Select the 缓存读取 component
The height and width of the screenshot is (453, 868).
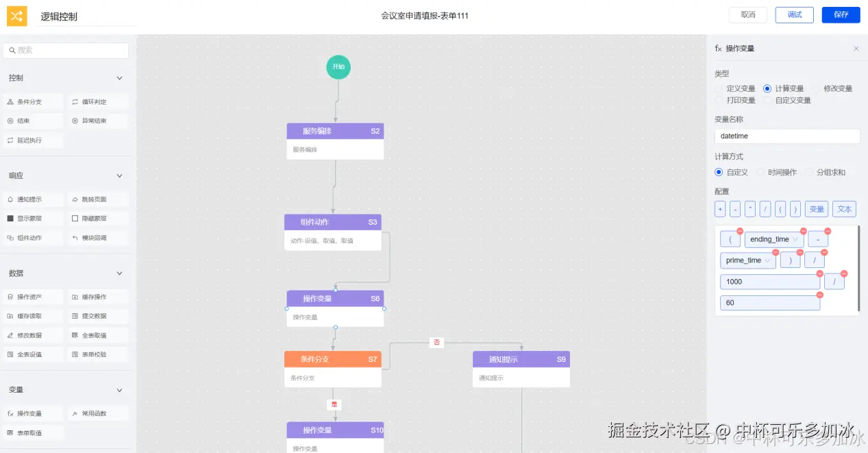pos(33,316)
